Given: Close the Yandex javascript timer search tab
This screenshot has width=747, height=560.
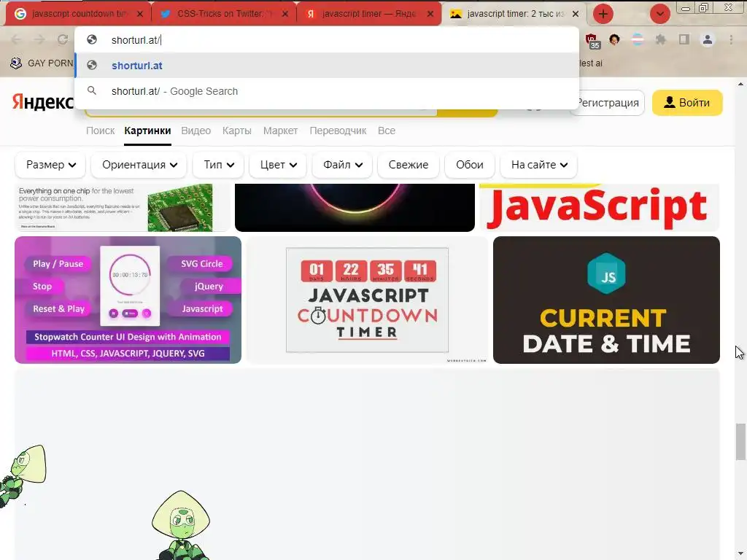Looking at the screenshot, I should [x=430, y=14].
